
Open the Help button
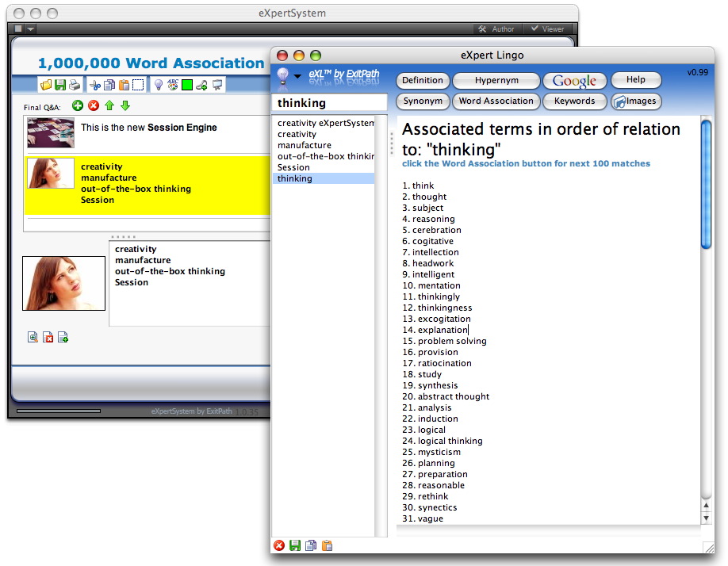(635, 80)
